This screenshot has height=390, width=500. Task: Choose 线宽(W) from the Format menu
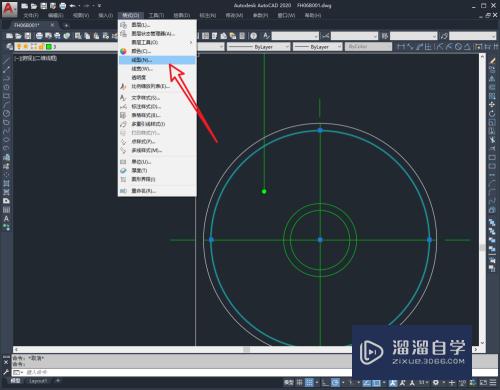(x=157, y=69)
